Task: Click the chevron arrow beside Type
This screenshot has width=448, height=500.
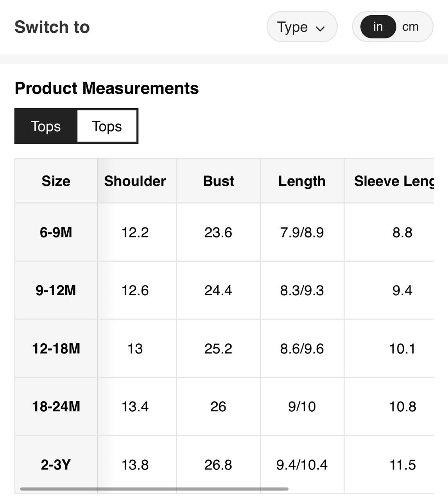Action: coord(320,29)
